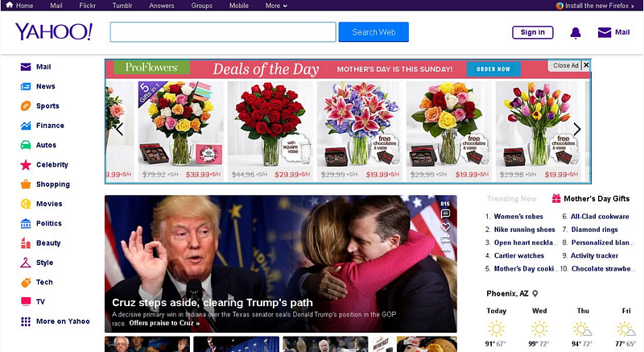This screenshot has height=352, width=644.
Task: Click the Firefox logo icon in the top bar
Action: pos(559,6)
